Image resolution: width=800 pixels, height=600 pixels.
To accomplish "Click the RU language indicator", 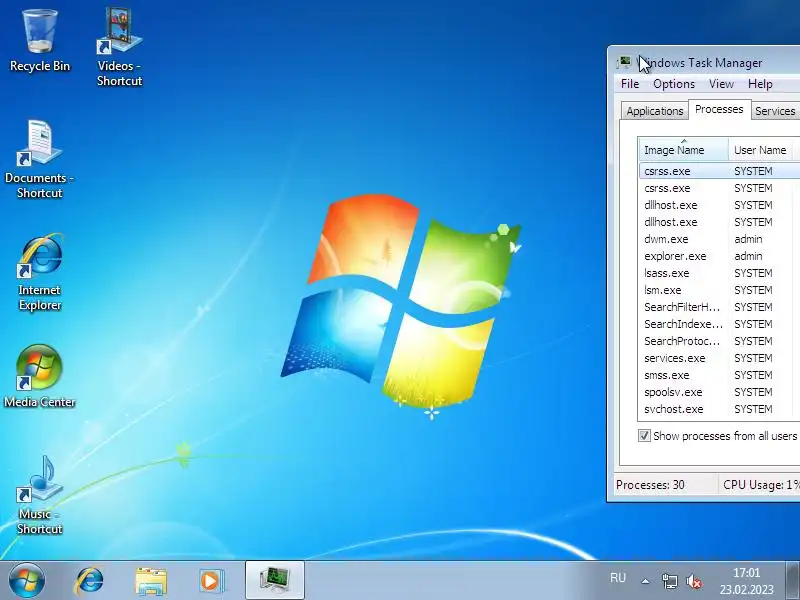I will (x=618, y=578).
